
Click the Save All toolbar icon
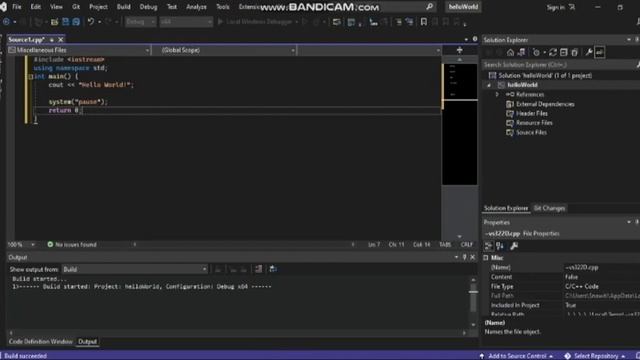coord(76,22)
